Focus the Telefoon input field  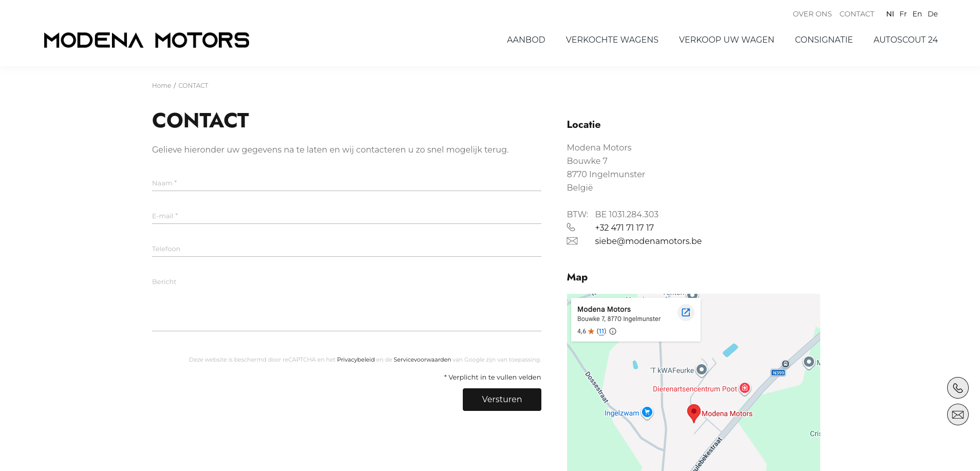click(347, 249)
